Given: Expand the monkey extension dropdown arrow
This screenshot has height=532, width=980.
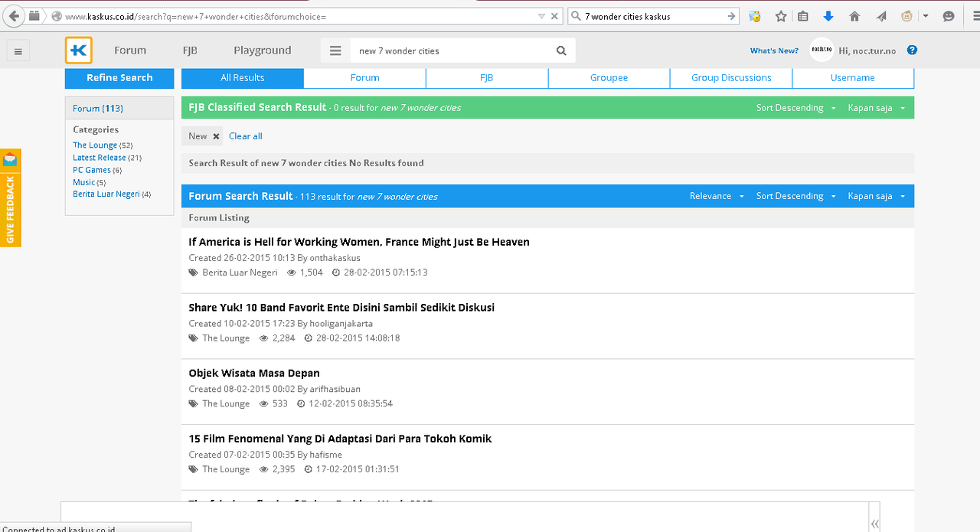Looking at the screenshot, I should (925, 16).
